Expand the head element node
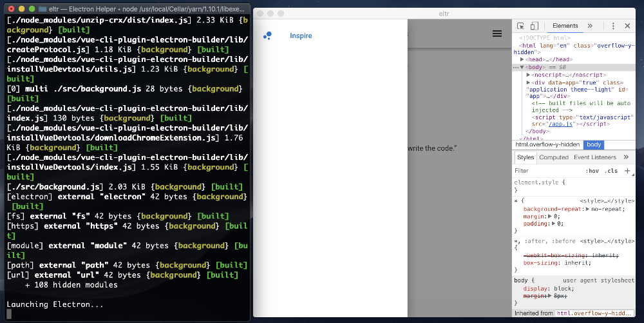Image resolution: width=644 pixels, height=323 pixels. (522, 59)
